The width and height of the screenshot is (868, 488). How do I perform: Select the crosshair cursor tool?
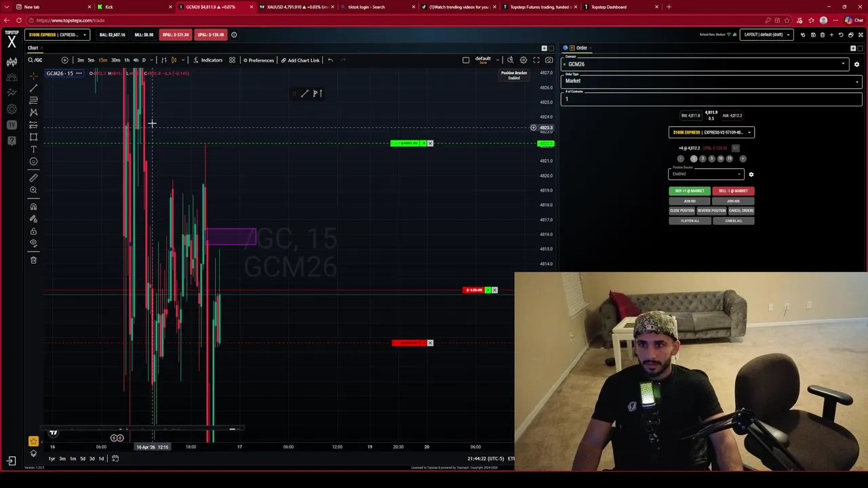point(33,75)
